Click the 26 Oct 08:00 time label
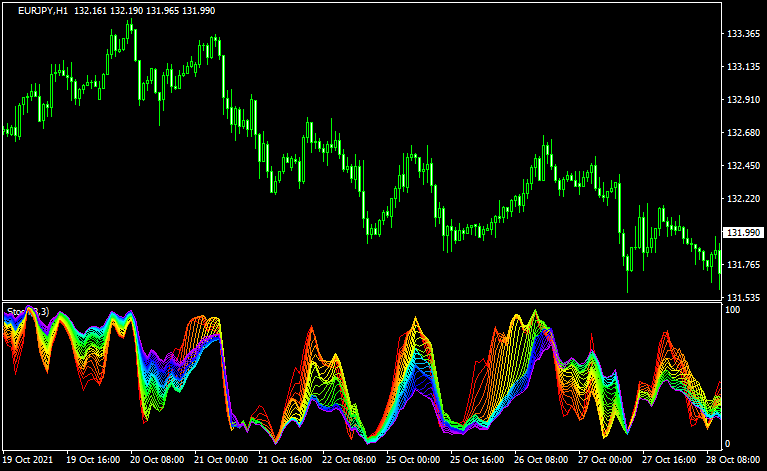The image size is (767, 471). pos(541,461)
